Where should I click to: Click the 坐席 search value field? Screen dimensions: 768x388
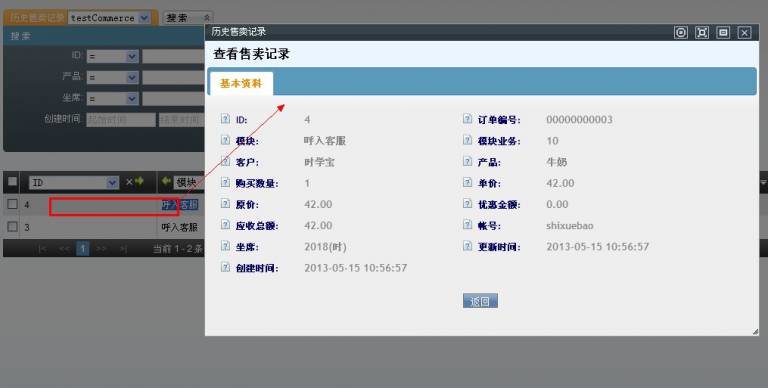pyautogui.click(x=173, y=98)
